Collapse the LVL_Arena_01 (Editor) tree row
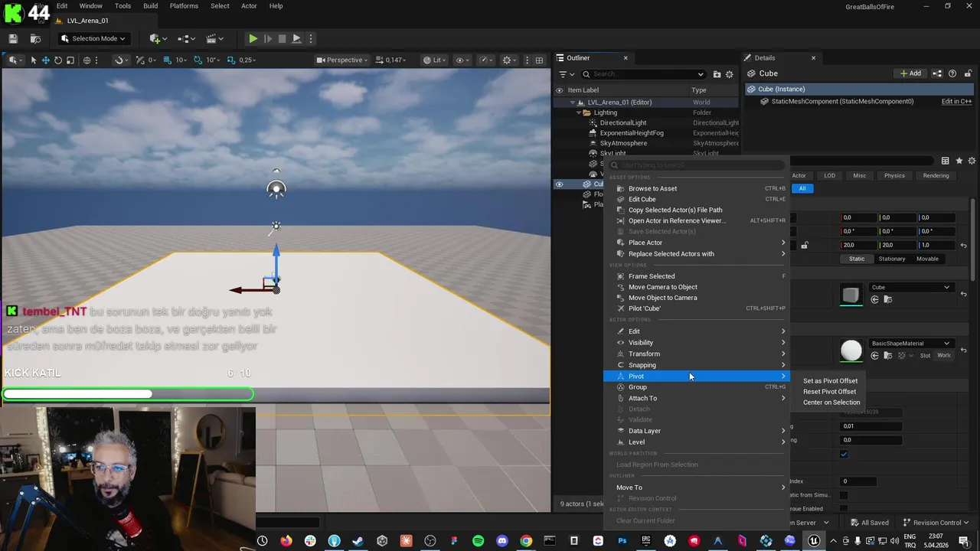 coord(572,102)
